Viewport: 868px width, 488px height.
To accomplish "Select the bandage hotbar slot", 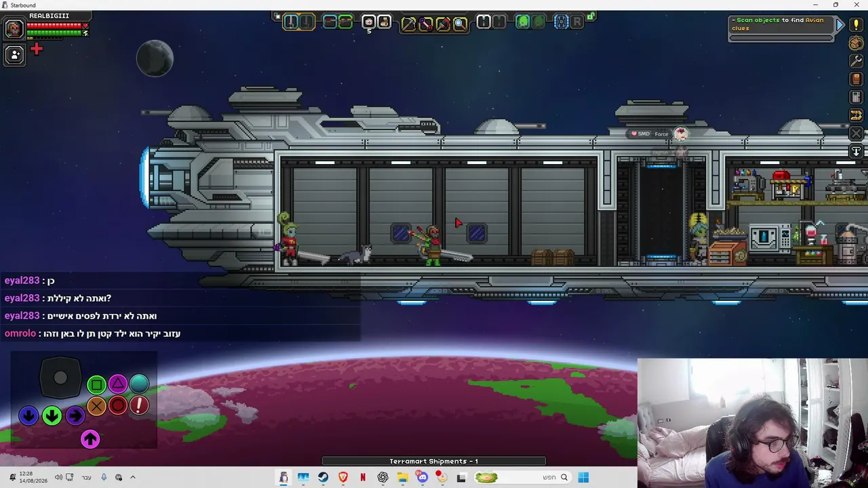I will [x=384, y=22].
